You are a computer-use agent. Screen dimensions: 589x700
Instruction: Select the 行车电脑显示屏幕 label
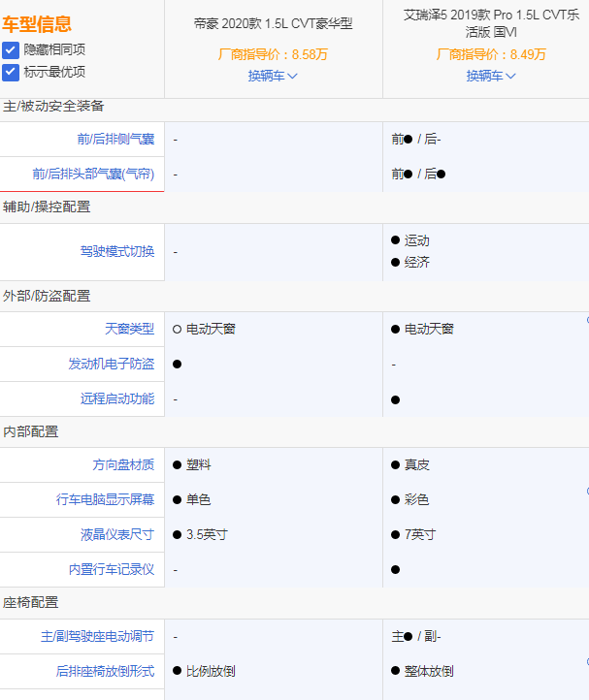click(x=105, y=500)
